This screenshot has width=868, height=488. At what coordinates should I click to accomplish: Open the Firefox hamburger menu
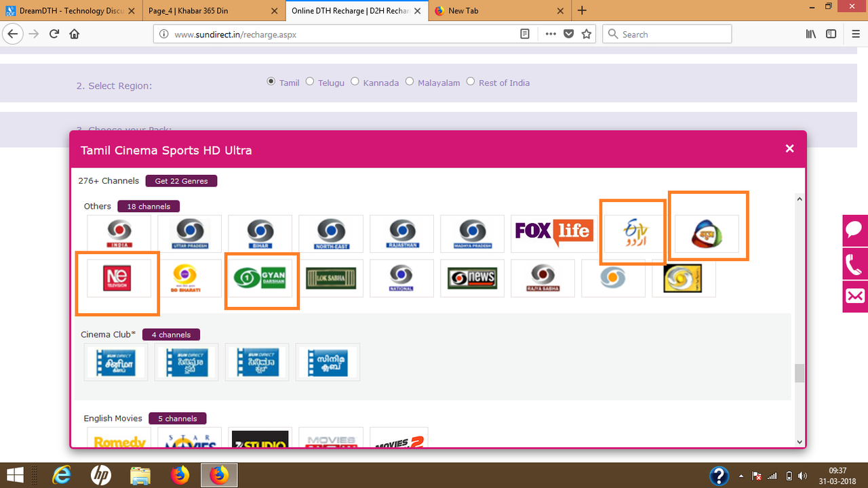(856, 34)
